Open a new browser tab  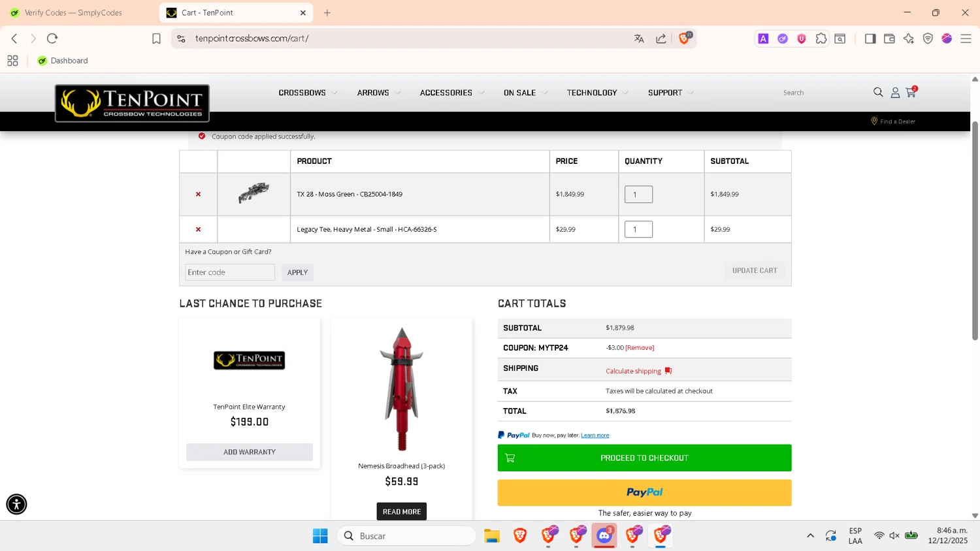click(x=327, y=12)
